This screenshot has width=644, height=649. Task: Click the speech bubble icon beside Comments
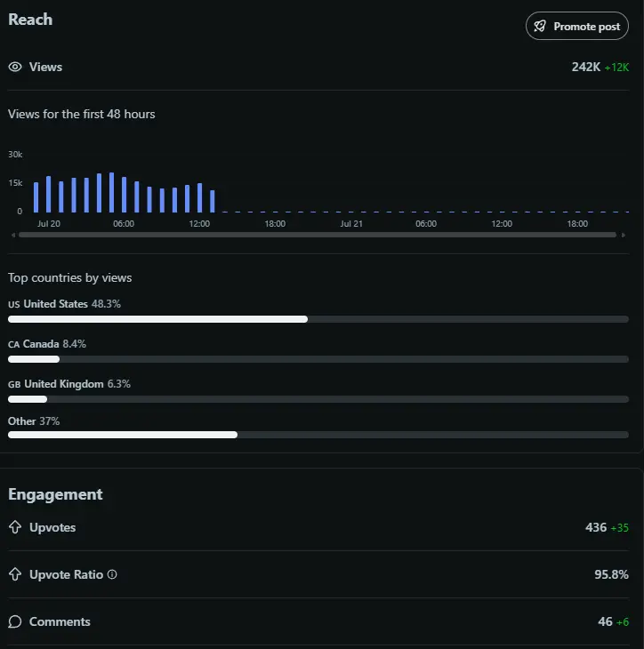[x=15, y=621]
